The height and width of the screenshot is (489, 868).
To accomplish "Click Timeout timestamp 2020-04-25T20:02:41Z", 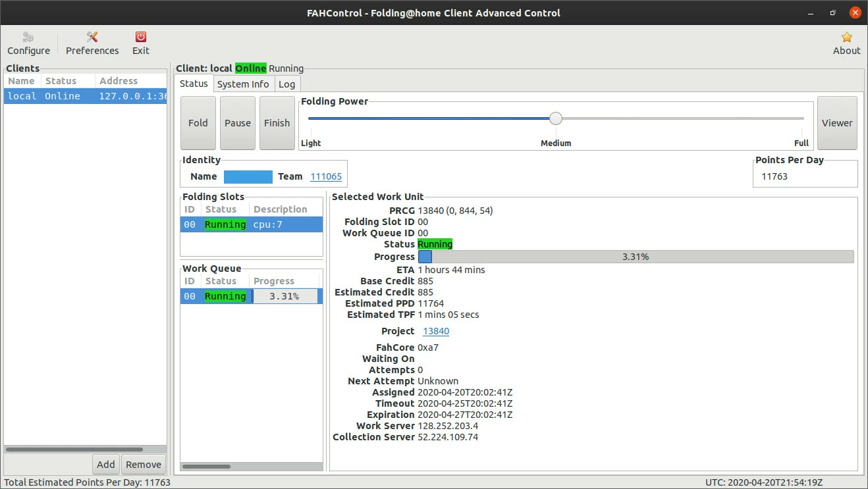I will pos(465,403).
